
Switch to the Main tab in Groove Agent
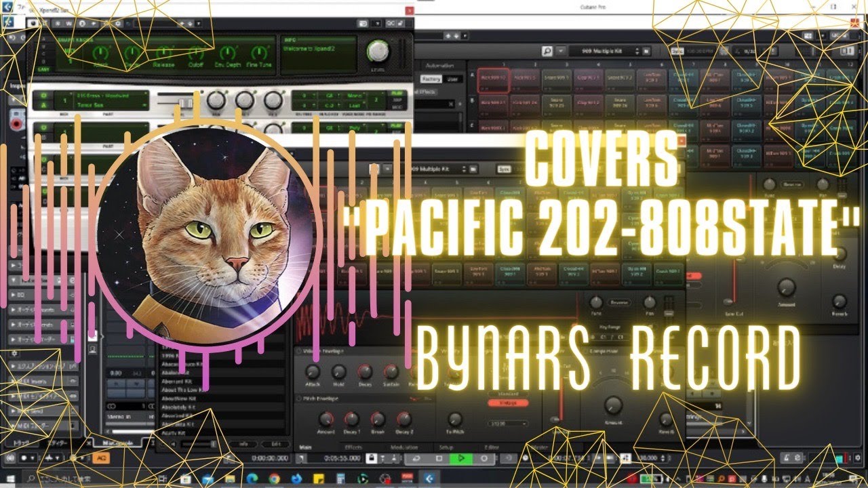[x=305, y=447]
